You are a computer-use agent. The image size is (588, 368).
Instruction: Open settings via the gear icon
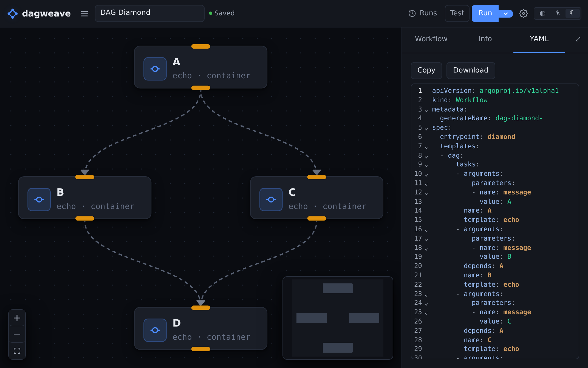point(523,13)
